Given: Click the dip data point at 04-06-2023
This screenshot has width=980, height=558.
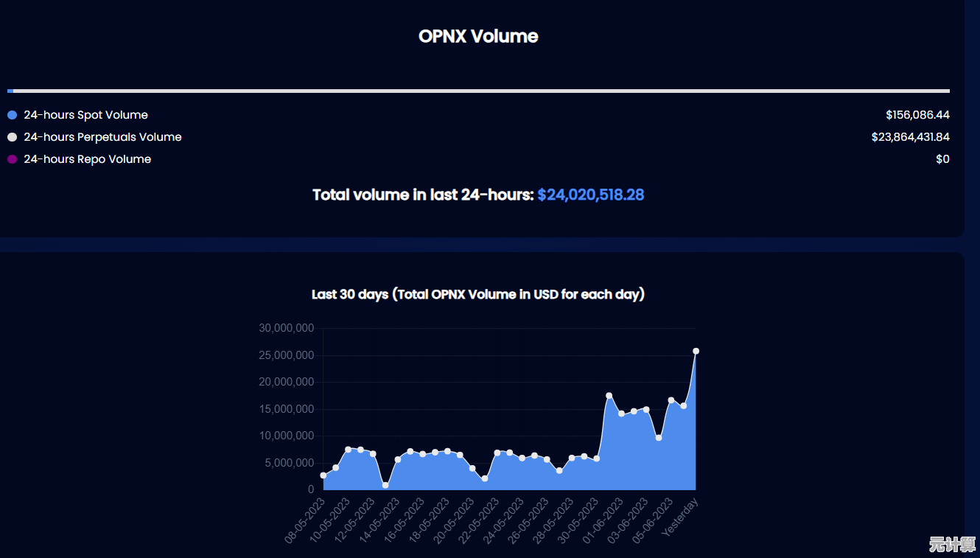Looking at the screenshot, I should pyautogui.click(x=659, y=438).
